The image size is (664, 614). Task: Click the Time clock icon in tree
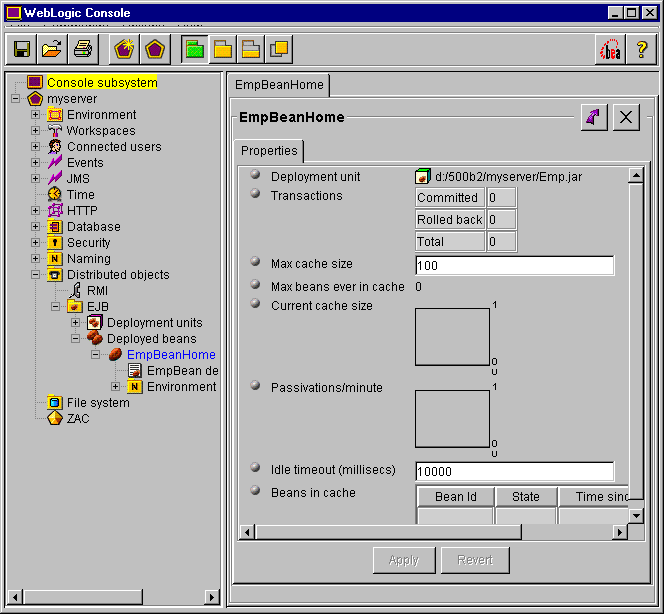(55, 194)
